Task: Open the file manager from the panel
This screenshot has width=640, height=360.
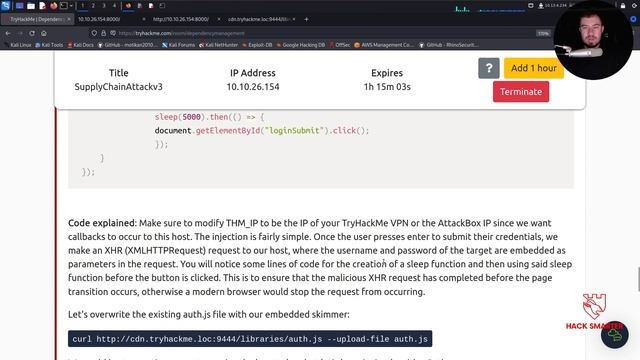Action: click(31, 6)
